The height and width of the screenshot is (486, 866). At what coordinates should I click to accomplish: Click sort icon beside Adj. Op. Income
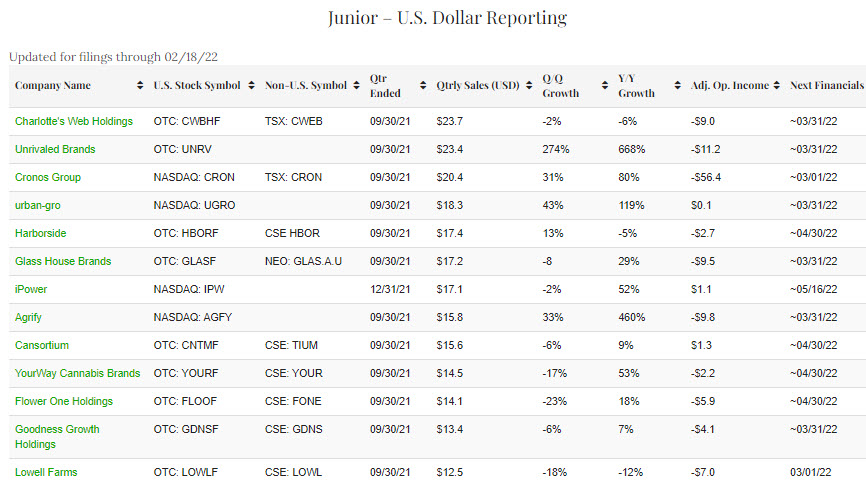(776, 86)
